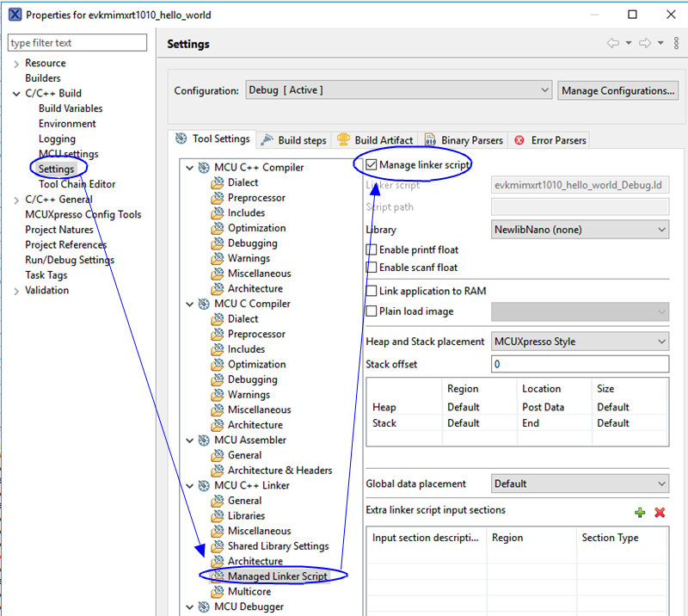Enable scanf float checkbox
The height and width of the screenshot is (616, 688).
(372, 268)
